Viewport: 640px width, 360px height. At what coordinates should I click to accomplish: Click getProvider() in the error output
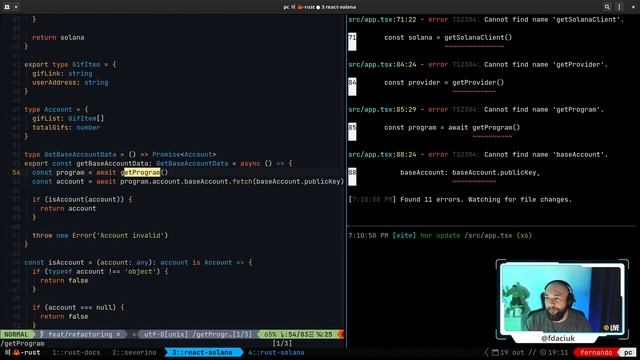(x=478, y=82)
